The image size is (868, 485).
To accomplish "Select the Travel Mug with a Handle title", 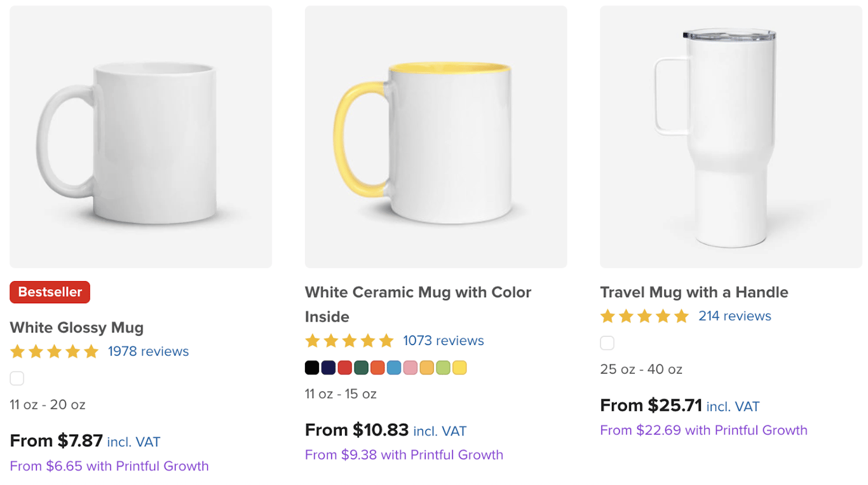I will 694,292.
